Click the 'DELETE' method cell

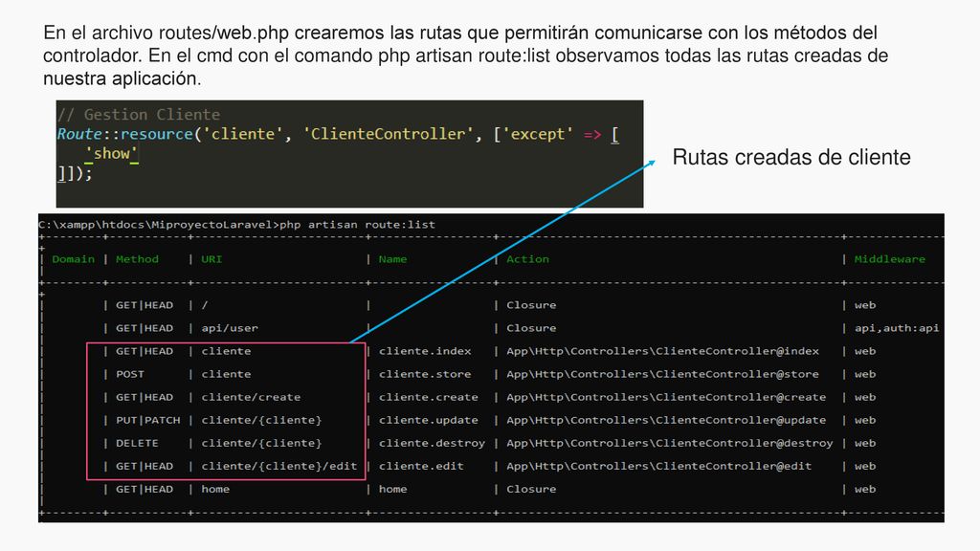(x=137, y=443)
